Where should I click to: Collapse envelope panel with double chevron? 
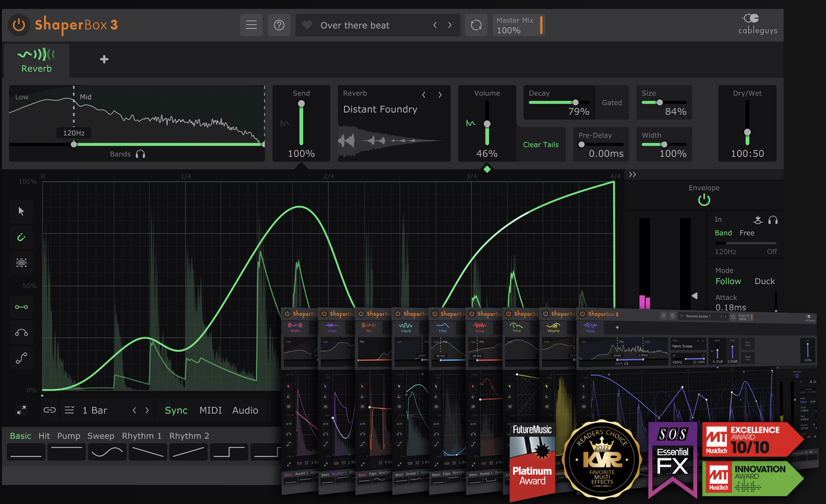[632, 175]
